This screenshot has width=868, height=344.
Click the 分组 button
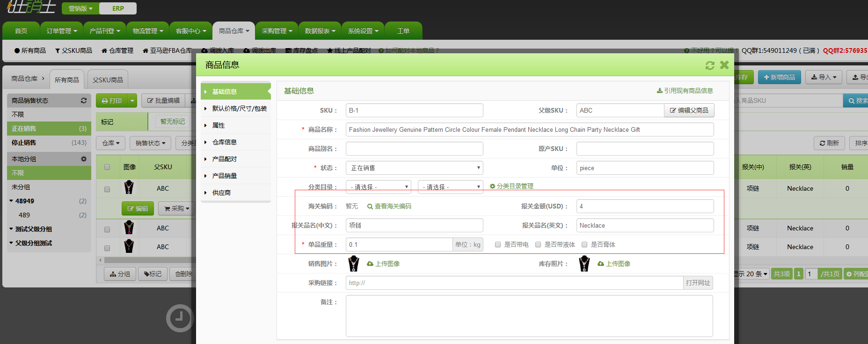(x=120, y=274)
